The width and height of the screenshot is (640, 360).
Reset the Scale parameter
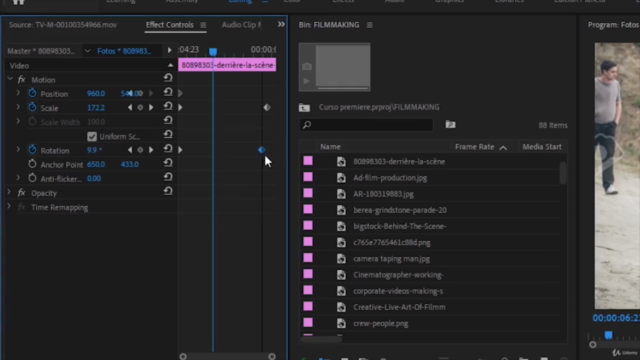coord(168,107)
